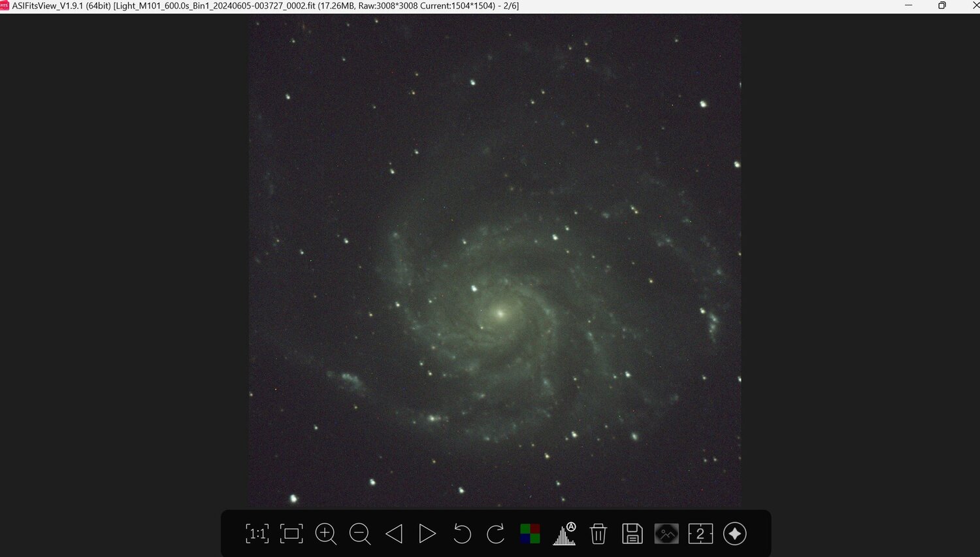Go to the previous FITS image
Image resolution: width=980 pixels, height=557 pixels.
pos(394,534)
